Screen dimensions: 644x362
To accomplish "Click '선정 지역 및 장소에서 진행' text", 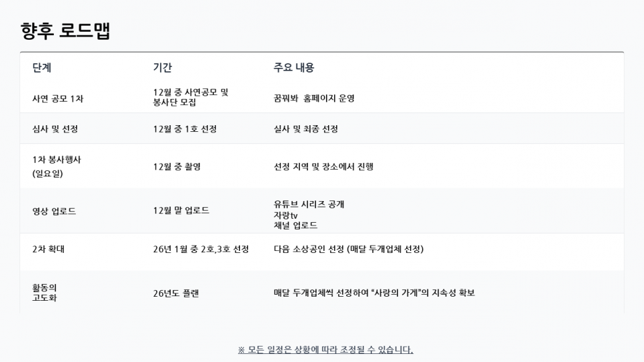I will (x=323, y=166).
